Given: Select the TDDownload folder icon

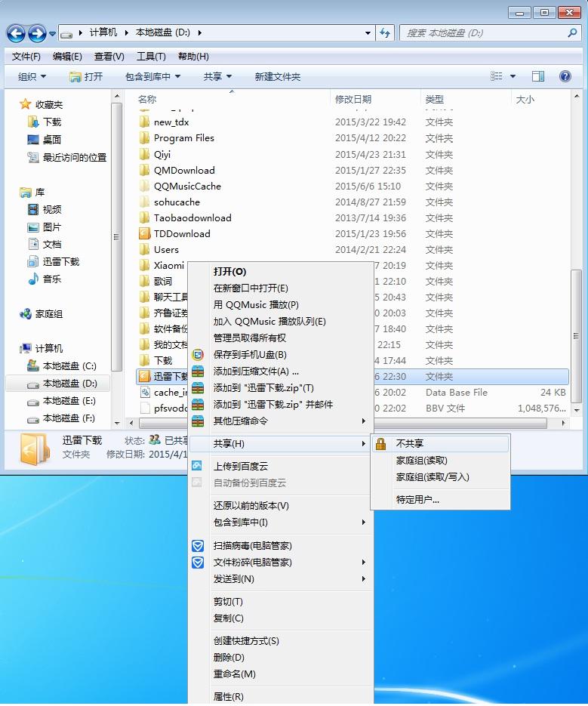Looking at the screenshot, I should (144, 233).
